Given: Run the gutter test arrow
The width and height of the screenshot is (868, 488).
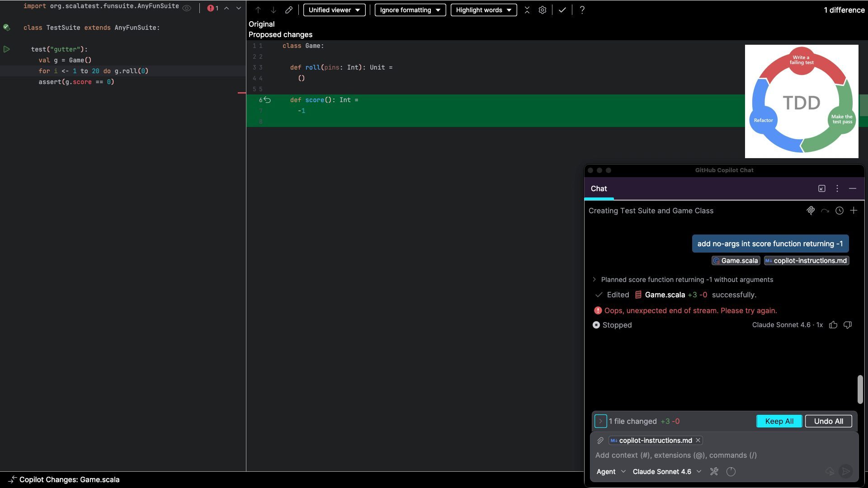Looking at the screenshot, I should click(7, 49).
